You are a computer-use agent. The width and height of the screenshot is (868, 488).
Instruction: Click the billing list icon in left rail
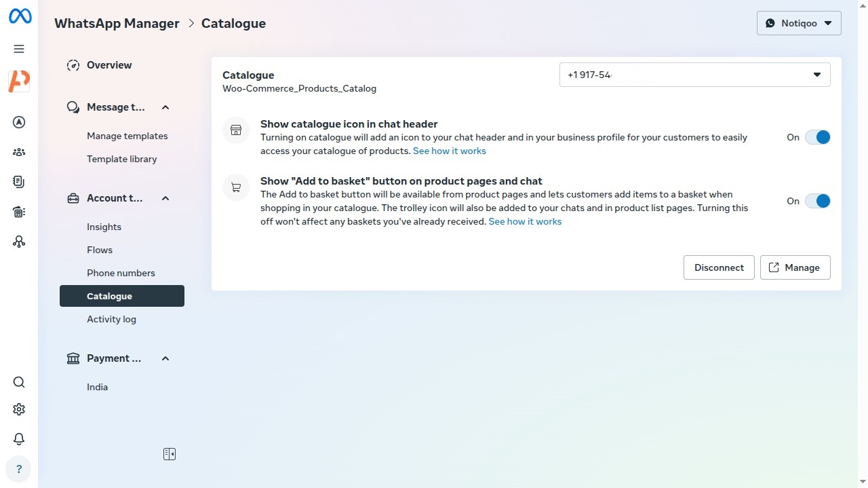19,212
